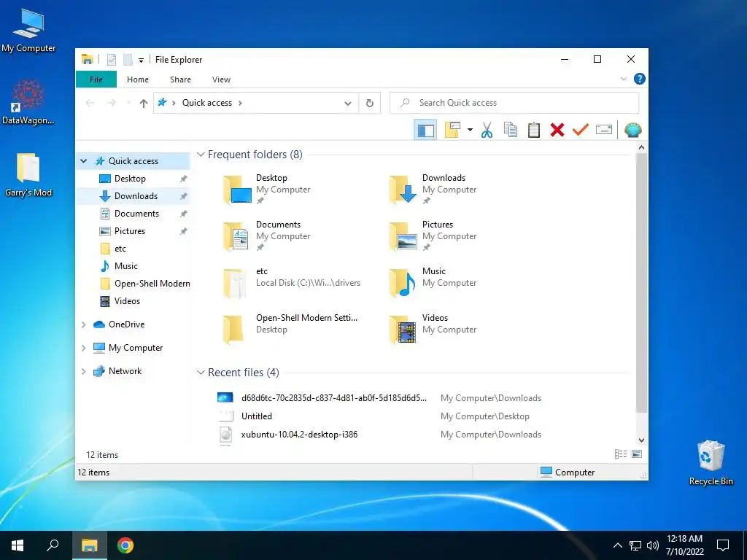Refresh the Quick access view
Viewport: 747px width, 560px height.
click(x=370, y=104)
